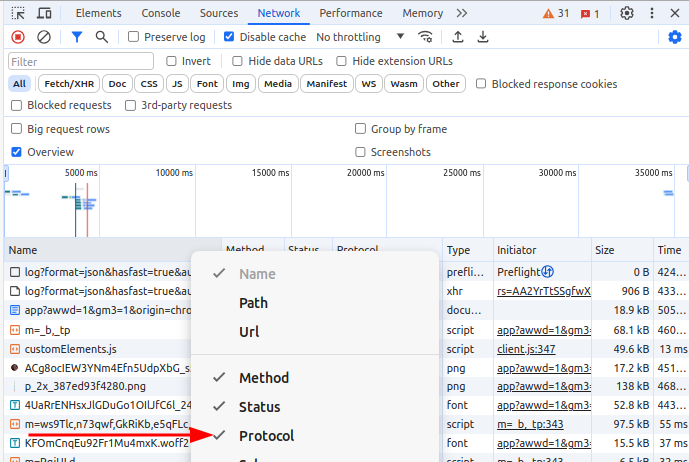This screenshot has width=689, height=462.
Task: Open DevTools settings gear
Action: (x=627, y=13)
